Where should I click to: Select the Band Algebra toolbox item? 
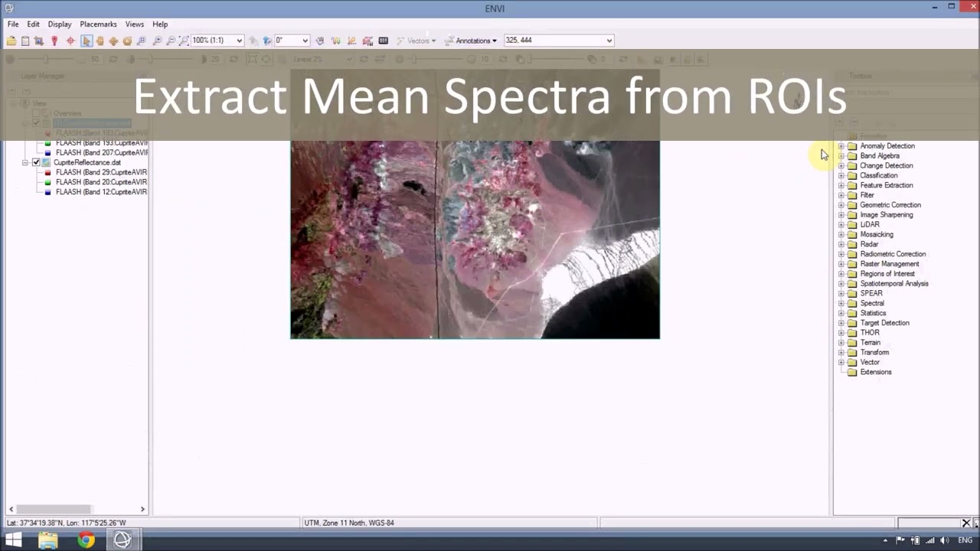coord(880,155)
